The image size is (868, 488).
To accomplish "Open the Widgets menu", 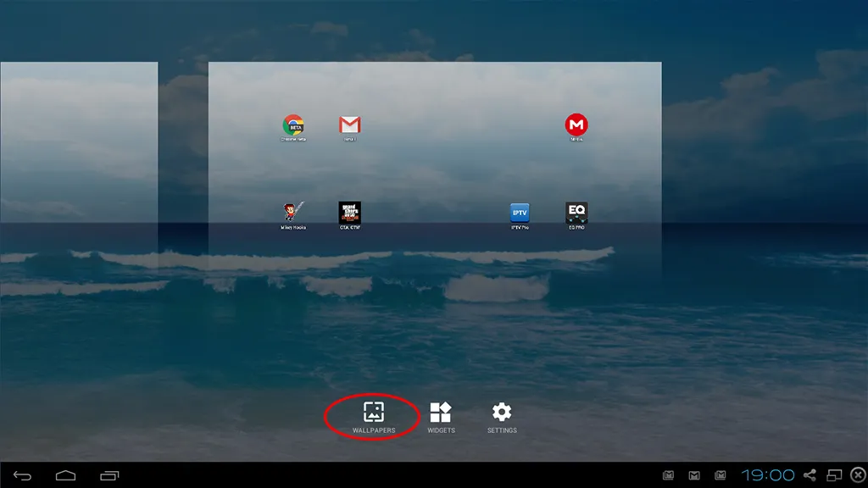I will point(441,417).
